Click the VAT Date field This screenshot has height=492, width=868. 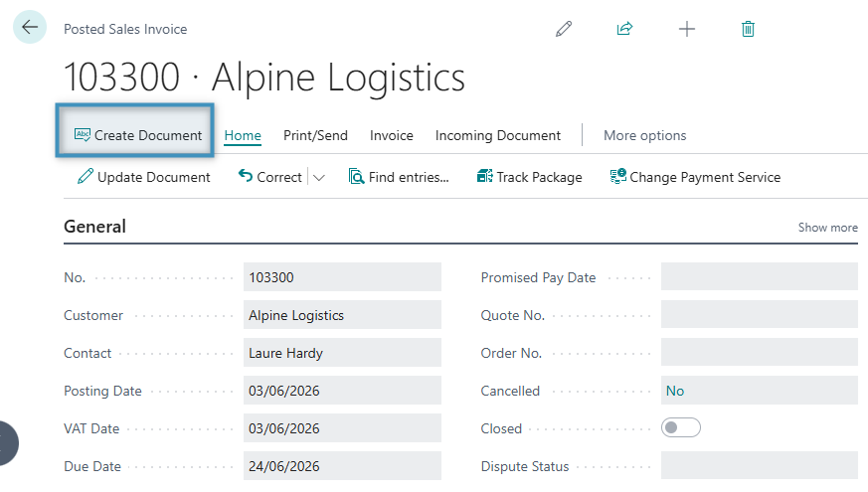[x=342, y=427]
